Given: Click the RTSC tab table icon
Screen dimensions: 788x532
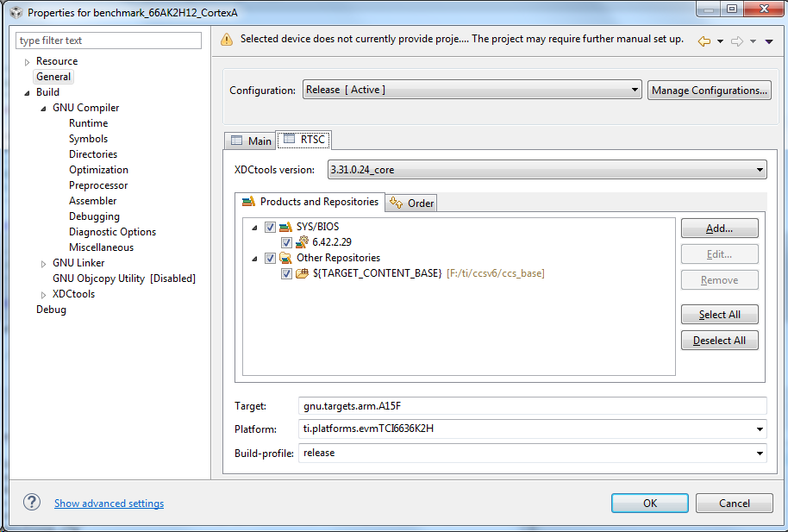Looking at the screenshot, I should (x=289, y=139).
